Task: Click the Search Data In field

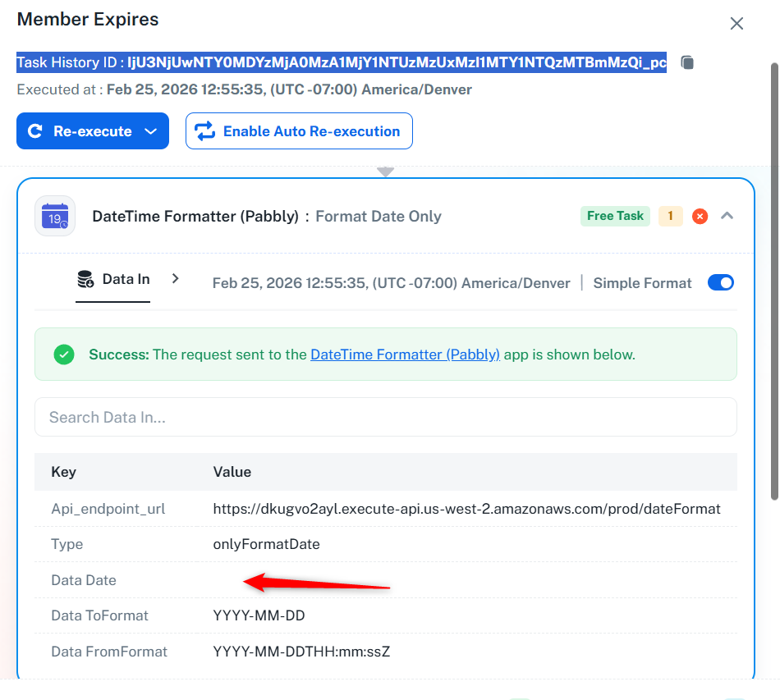Action: [385, 418]
